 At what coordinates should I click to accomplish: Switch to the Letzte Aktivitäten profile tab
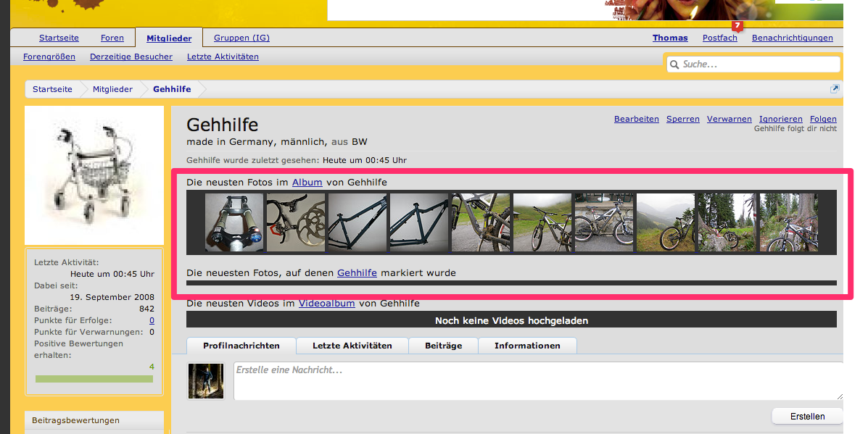pyautogui.click(x=352, y=346)
